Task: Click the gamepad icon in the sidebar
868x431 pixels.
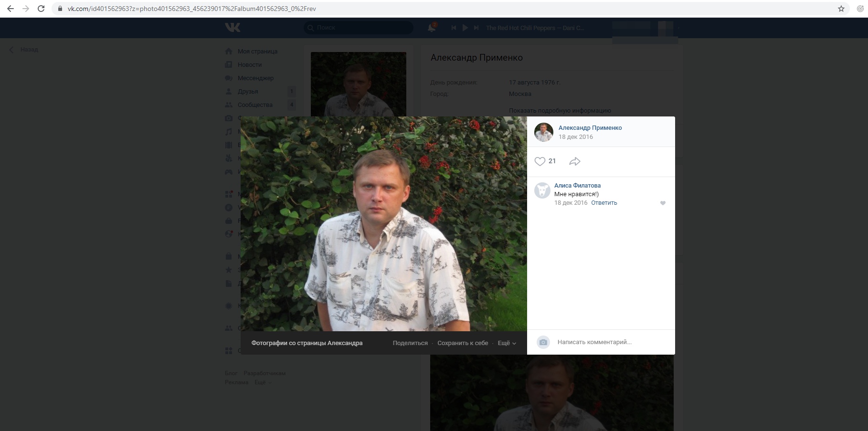Action: click(229, 171)
